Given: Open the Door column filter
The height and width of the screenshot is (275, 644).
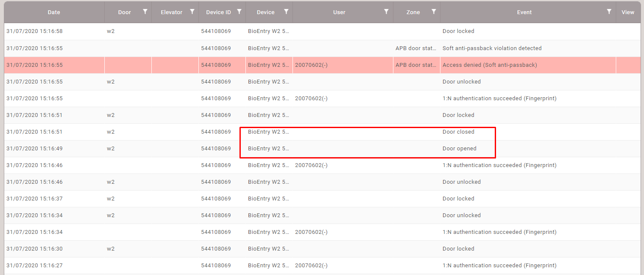Looking at the screenshot, I should (x=145, y=12).
